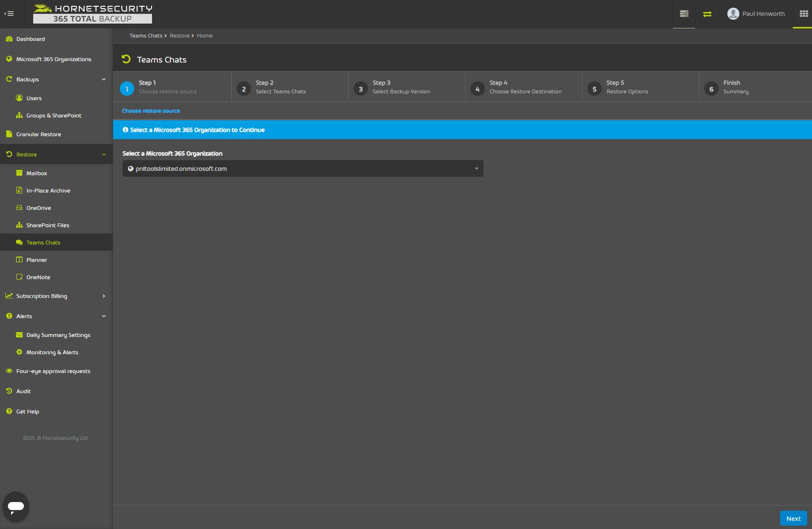Open Four-eye approval requests

point(53,371)
